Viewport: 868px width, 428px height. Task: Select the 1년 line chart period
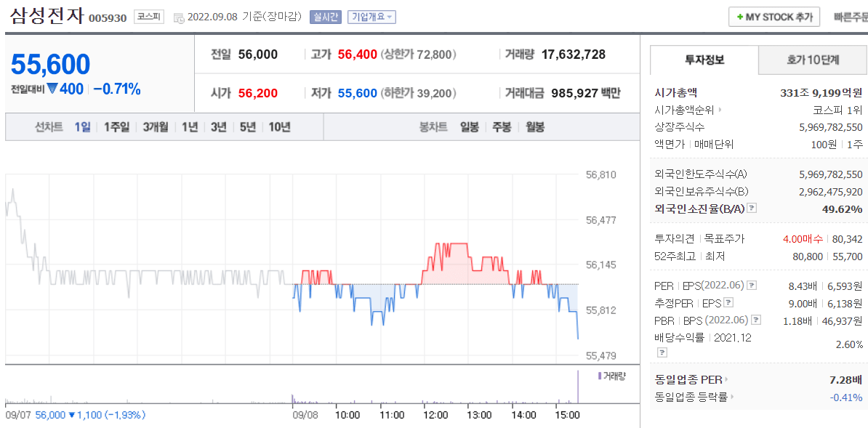tap(189, 126)
